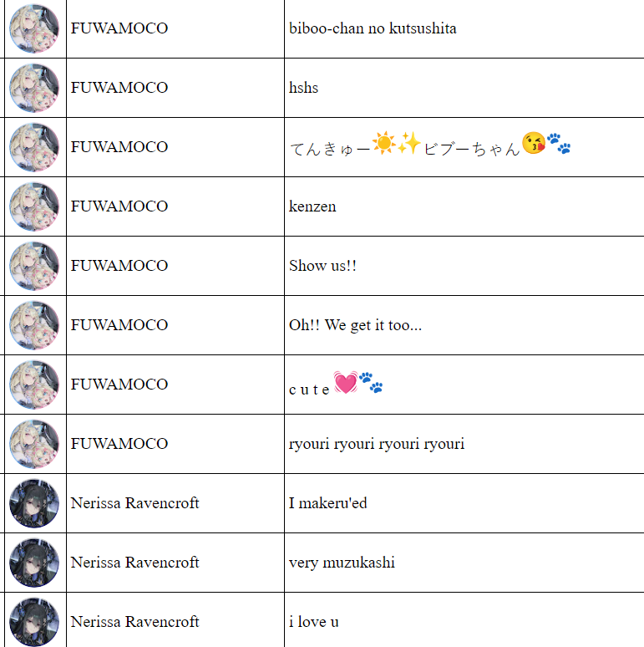Click the pink heart emoji after 'c u t e'
This screenshot has height=647, width=644.
346,383
